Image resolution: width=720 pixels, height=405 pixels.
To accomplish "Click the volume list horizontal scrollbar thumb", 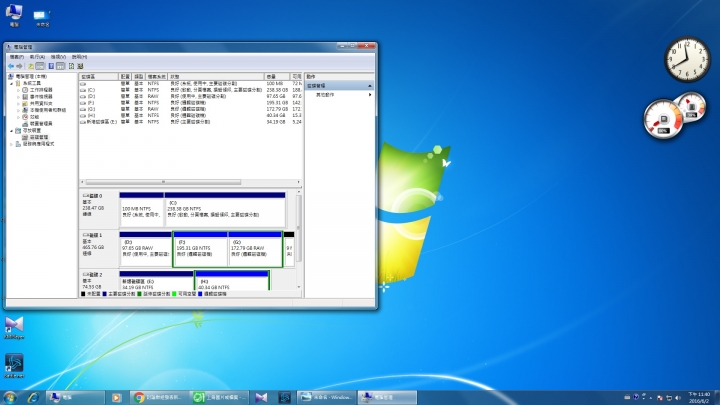I will (x=163, y=182).
